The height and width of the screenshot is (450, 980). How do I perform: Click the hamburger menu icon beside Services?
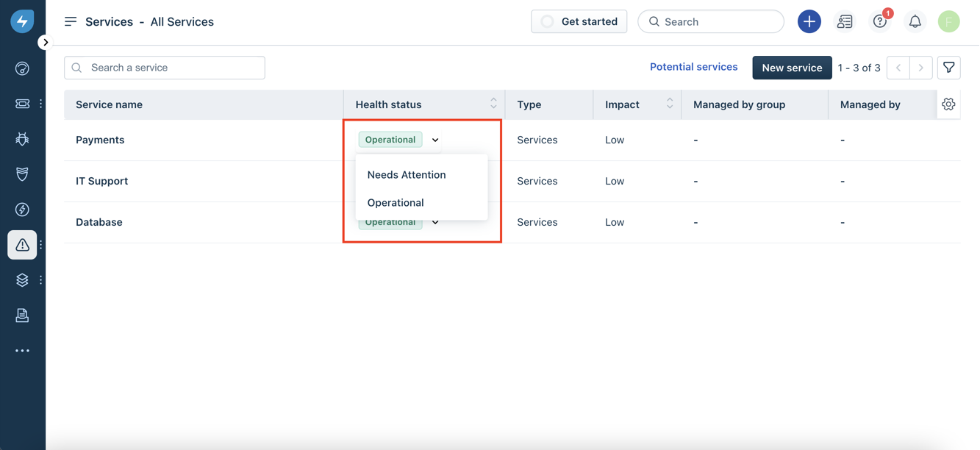pos(71,21)
